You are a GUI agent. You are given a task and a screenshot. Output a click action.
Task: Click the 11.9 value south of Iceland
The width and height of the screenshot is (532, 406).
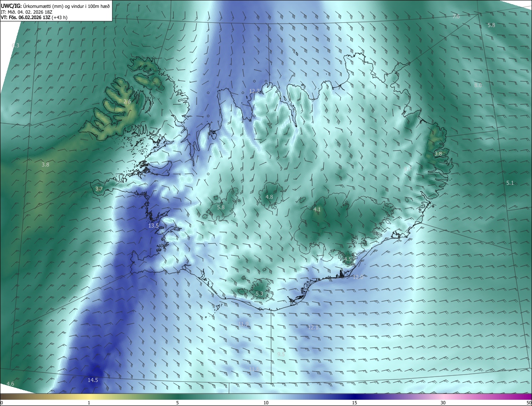[x=244, y=323]
